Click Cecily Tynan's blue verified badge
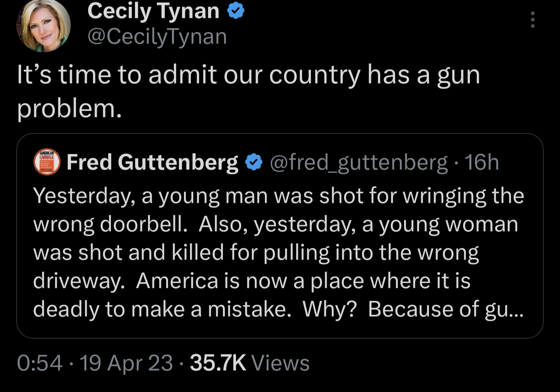The width and height of the screenshot is (560, 392). 236,11
